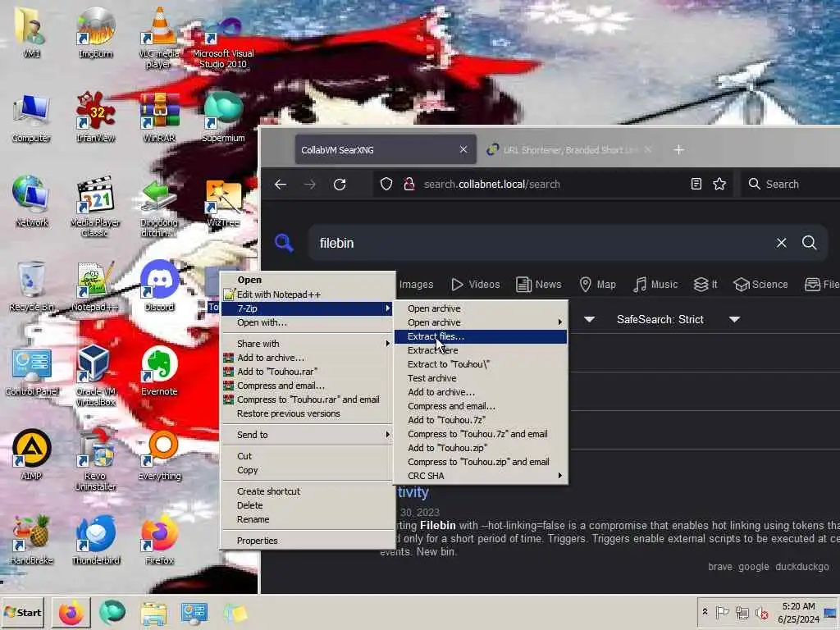The image size is (840, 630).
Task: Open the Notepad++ desktop shortcut
Action: pos(95,286)
